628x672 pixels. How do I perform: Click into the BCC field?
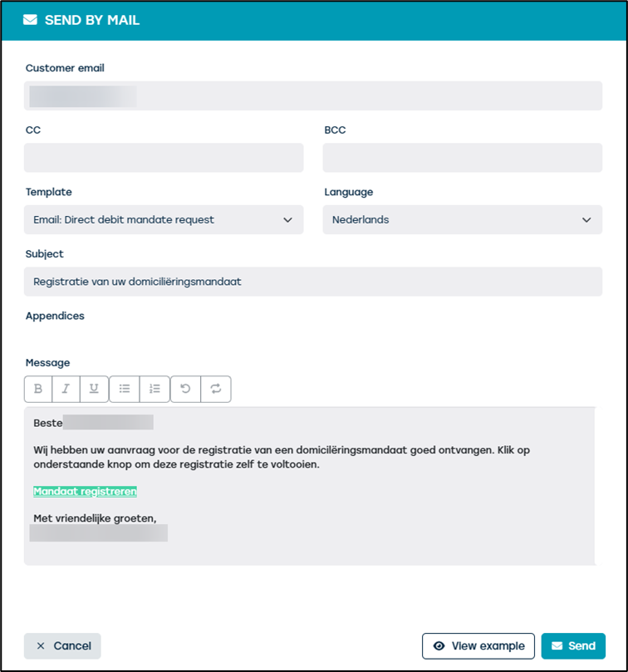pyautogui.click(x=462, y=158)
